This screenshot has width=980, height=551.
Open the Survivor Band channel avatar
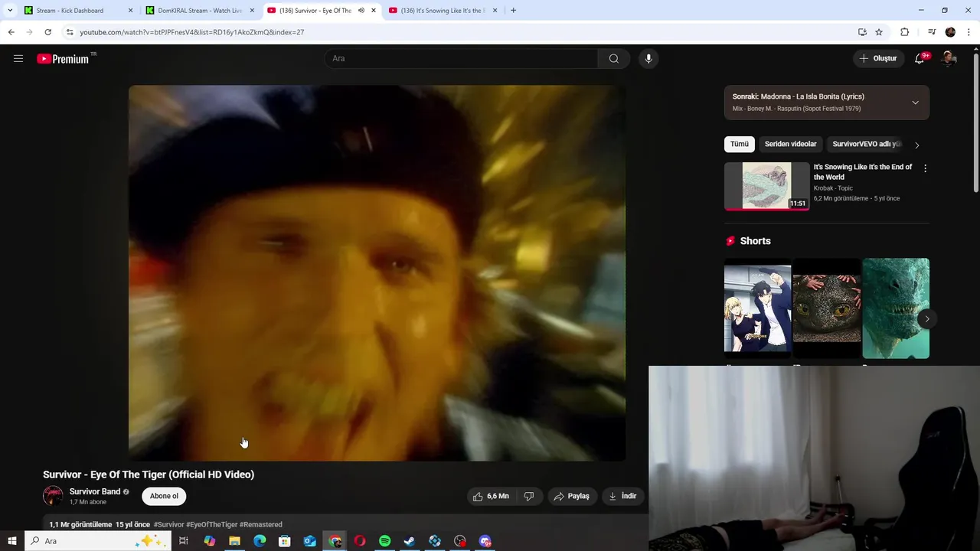point(53,496)
